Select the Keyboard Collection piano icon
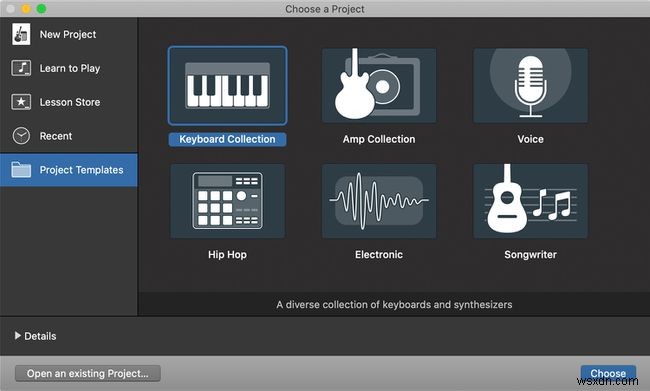650x391 pixels. [227, 86]
